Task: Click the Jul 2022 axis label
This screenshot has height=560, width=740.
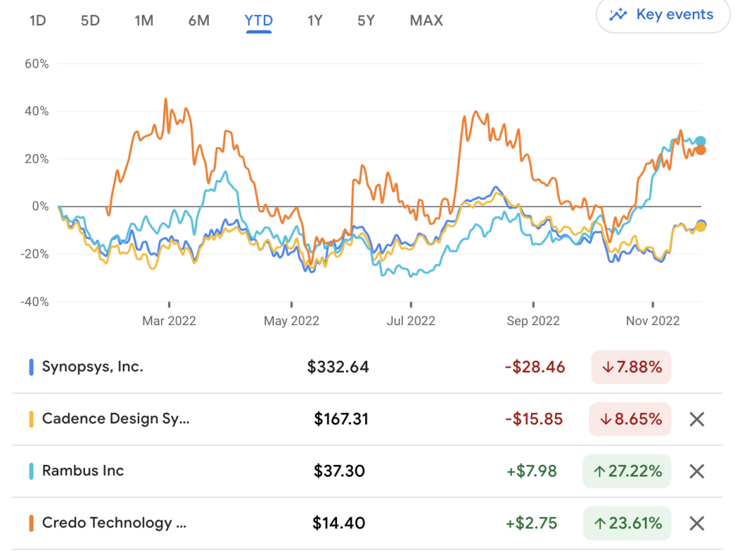Action: coord(410,321)
